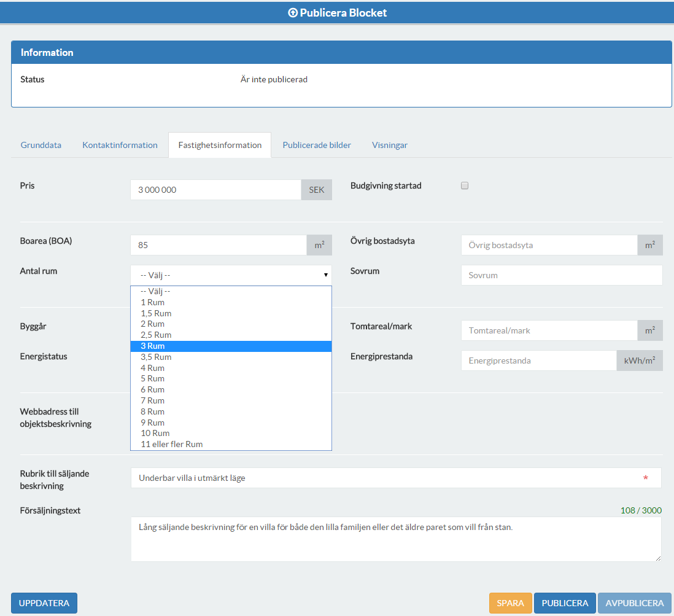The width and height of the screenshot is (674, 616).
Task: Click the 108 / 3000 character counter
Action: [x=641, y=510]
